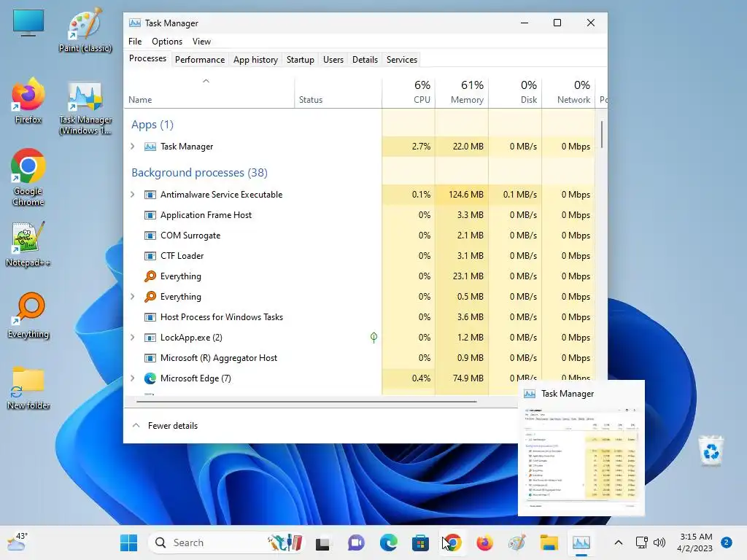747x560 pixels.
Task: Click the LockApp.exe suspended leaf status icon
Action: [374, 338]
